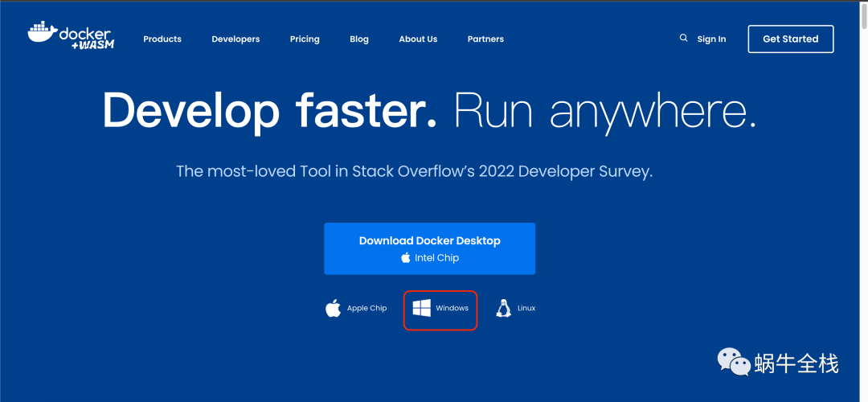This screenshot has width=868, height=402.
Task: Open the search magnifier icon
Action: (x=684, y=39)
